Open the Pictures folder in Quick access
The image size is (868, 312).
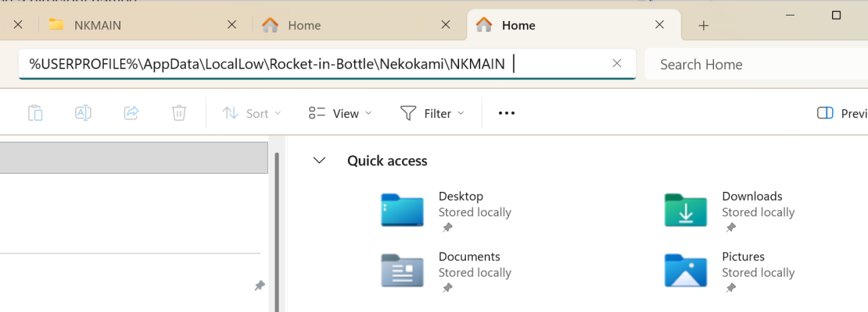pyautogui.click(x=686, y=271)
